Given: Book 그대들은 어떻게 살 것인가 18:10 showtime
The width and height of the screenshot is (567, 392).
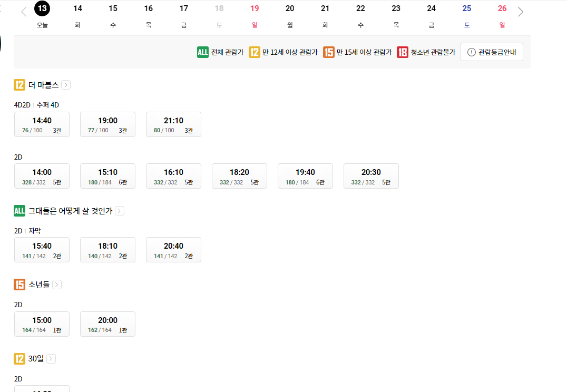Looking at the screenshot, I should pyautogui.click(x=107, y=250).
